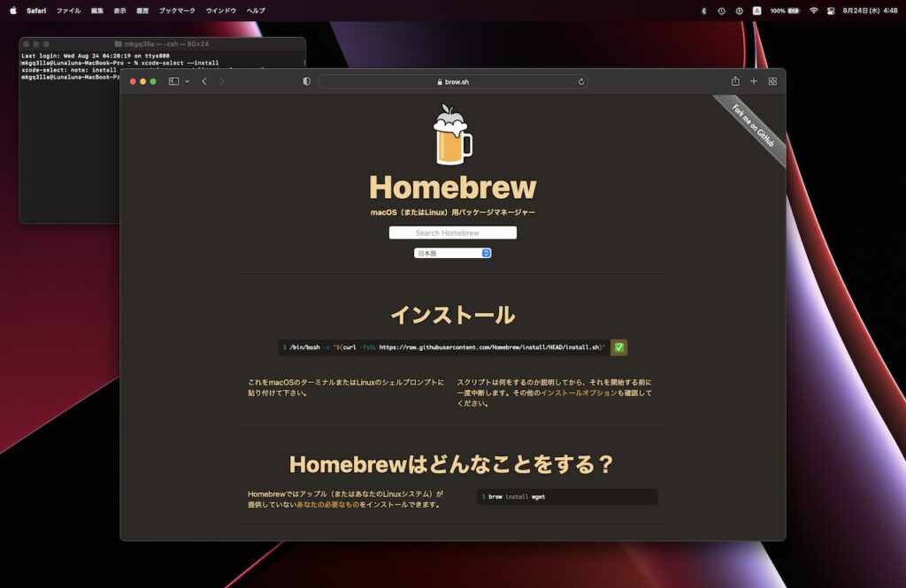Image resolution: width=906 pixels, height=588 pixels.
Task: Click the date and time 8月24日(水) 4:48
Action: (870, 11)
